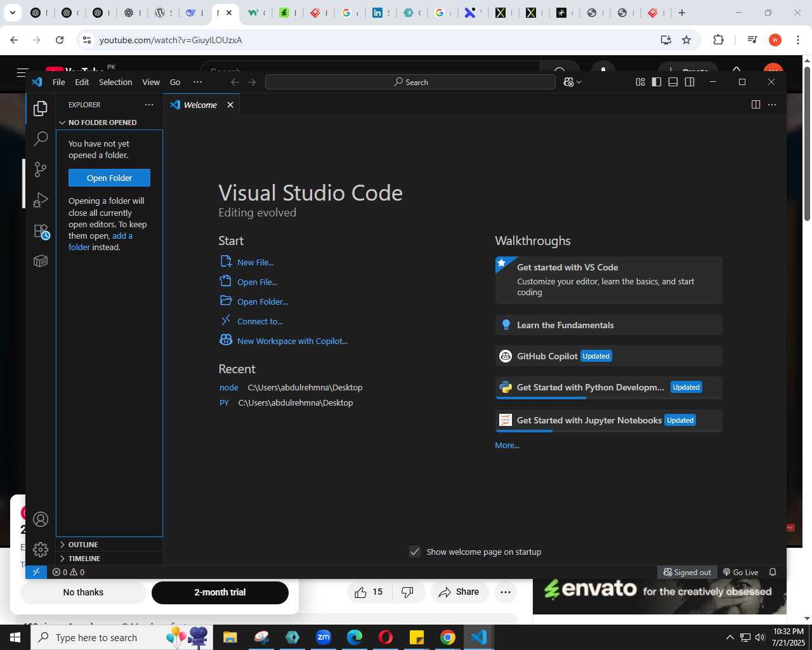812x650 pixels.
Task: Open Learn the Fundamentals walkthrough
Action: click(x=608, y=325)
